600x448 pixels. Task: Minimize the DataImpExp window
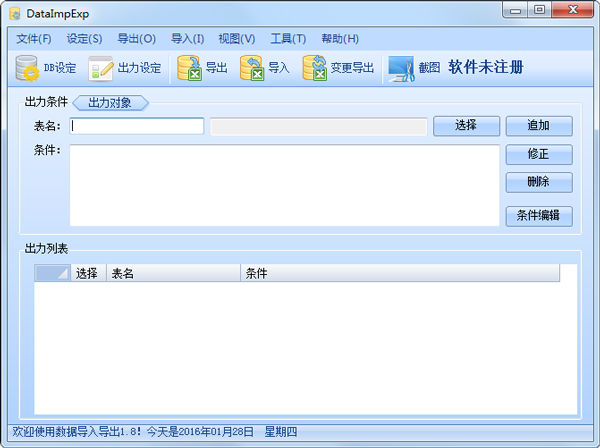tap(515, 10)
